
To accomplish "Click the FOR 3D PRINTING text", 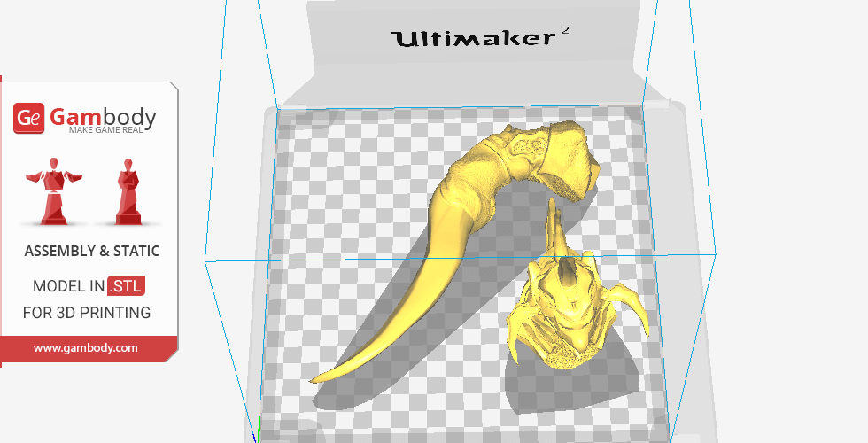I will pyautogui.click(x=86, y=313).
